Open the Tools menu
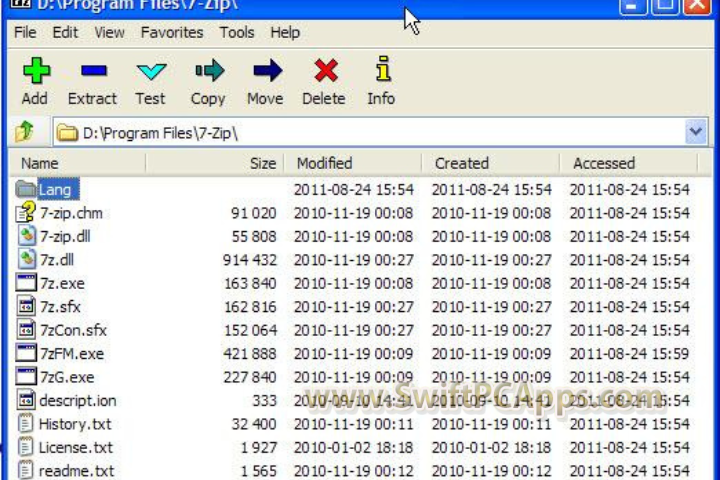The height and width of the screenshot is (480, 720). click(236, 33)
